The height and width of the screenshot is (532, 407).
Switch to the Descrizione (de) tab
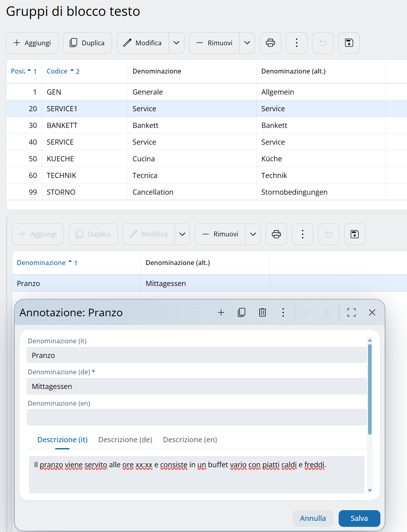point(125,440)
